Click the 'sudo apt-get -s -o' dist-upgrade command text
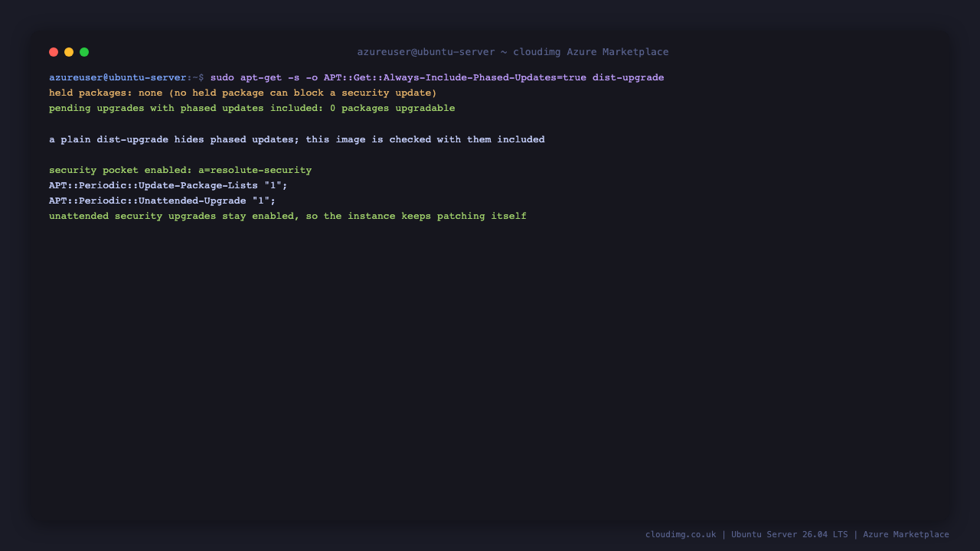Viewport: 980px width, 551px height. (x=437, y=77)
